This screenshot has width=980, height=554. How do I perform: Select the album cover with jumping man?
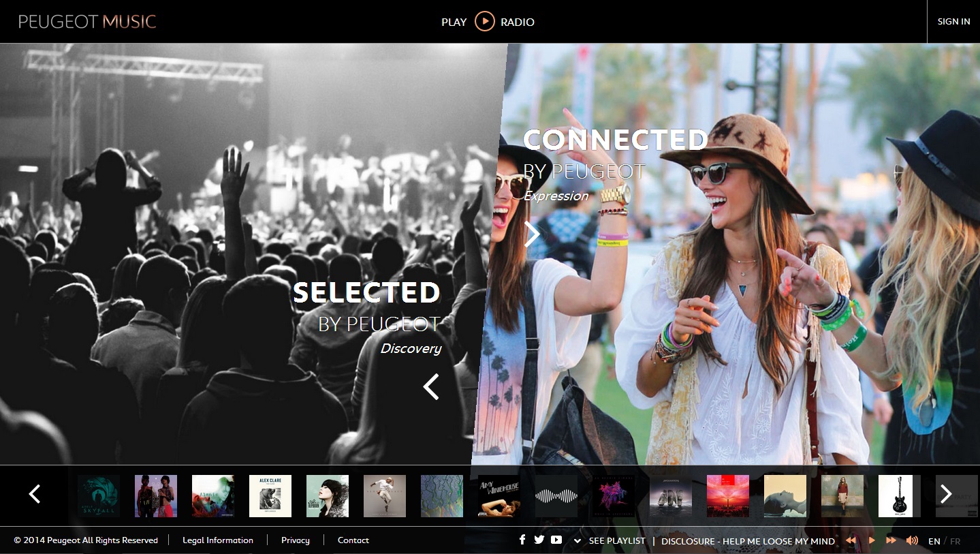(x=385, y=496)
